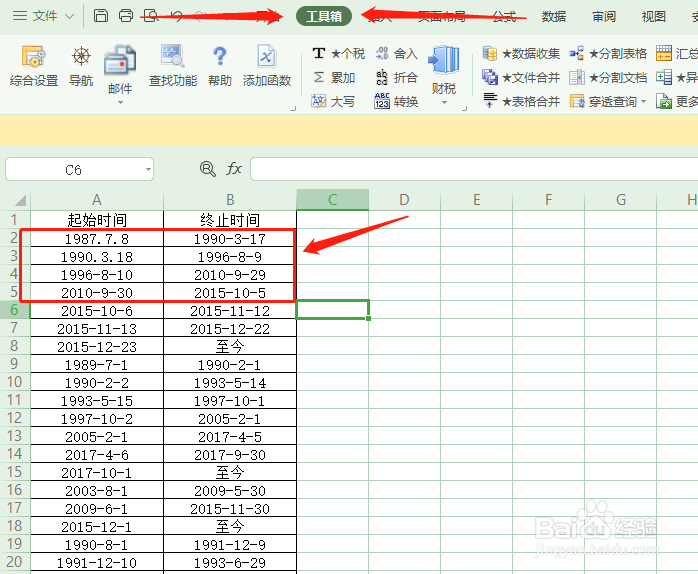This screenshot has height=574, width=698.
Task: Click the save icon in quick toolbar
Action: tap(101, 16)
